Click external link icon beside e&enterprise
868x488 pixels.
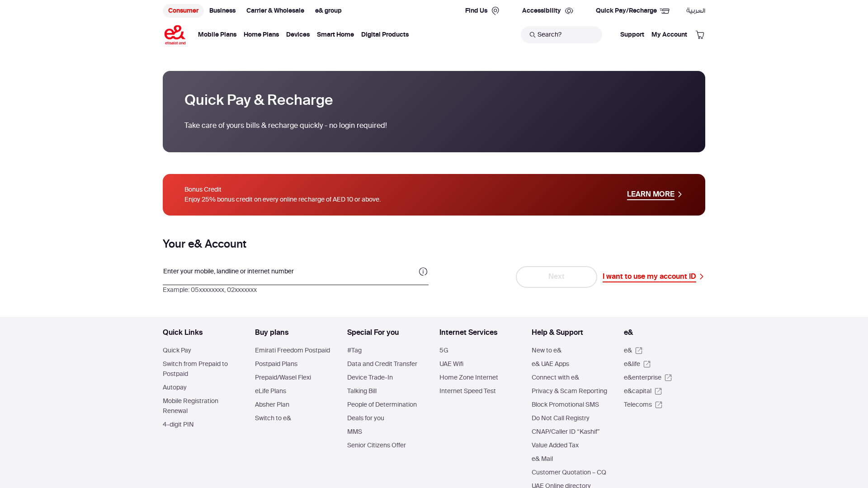click(x=668, y=378)
